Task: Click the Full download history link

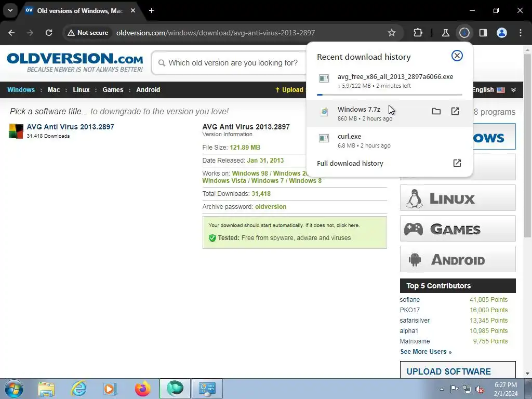Action: 350,164
